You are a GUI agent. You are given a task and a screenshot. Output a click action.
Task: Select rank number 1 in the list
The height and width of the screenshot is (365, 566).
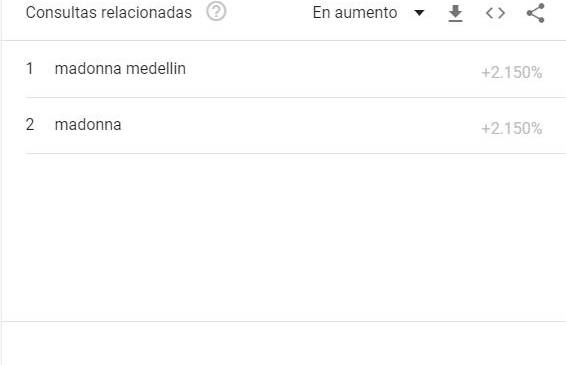(30, 68)
